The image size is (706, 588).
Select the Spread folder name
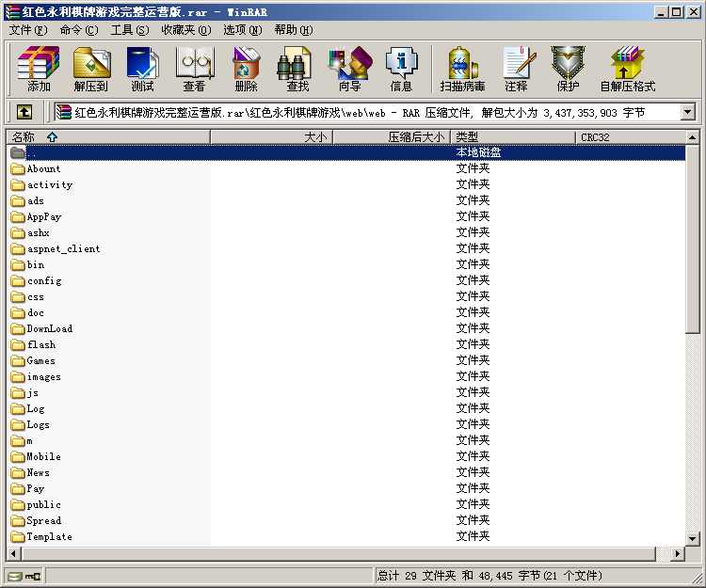44,521
